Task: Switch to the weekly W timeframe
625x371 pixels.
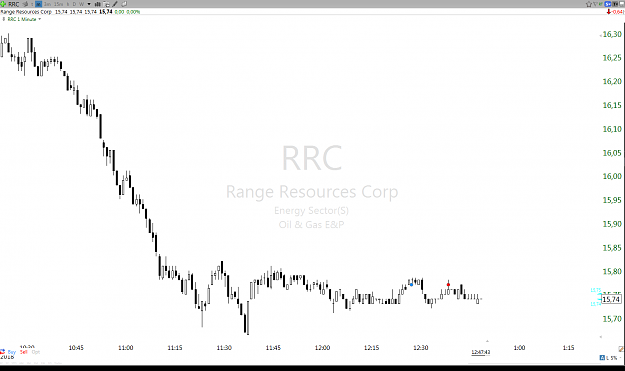Action: (x=82, y=4)
